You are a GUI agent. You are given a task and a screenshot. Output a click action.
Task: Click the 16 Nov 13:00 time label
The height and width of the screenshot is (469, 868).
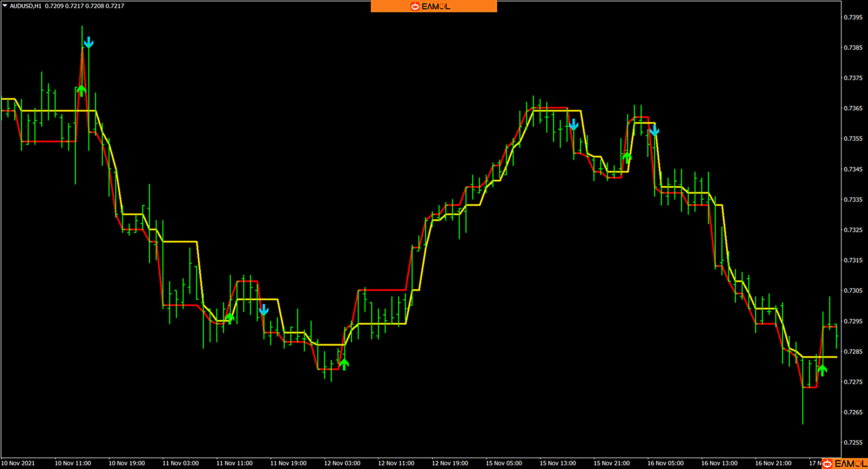719,463
